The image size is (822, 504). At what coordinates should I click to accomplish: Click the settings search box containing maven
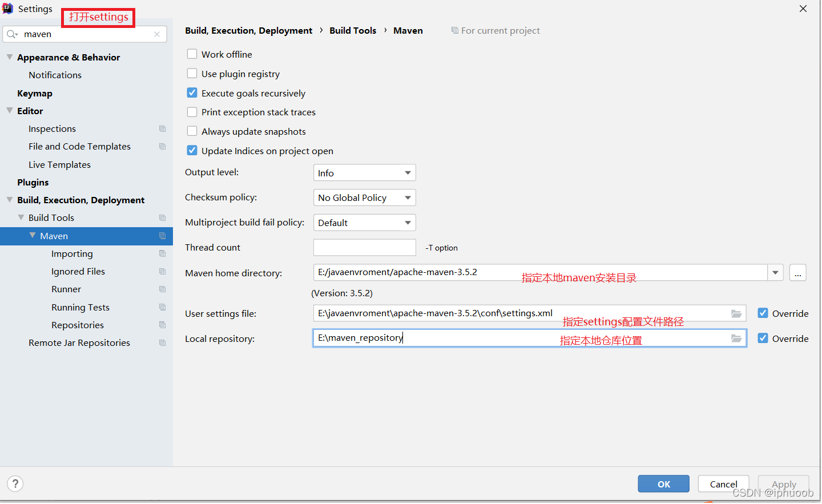pos(86,34)
